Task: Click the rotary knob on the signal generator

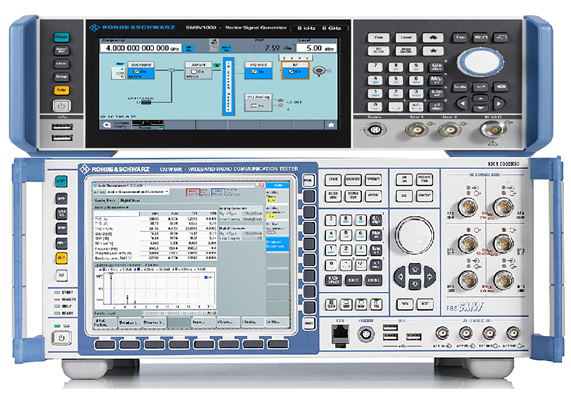Action: pos(481,62)
